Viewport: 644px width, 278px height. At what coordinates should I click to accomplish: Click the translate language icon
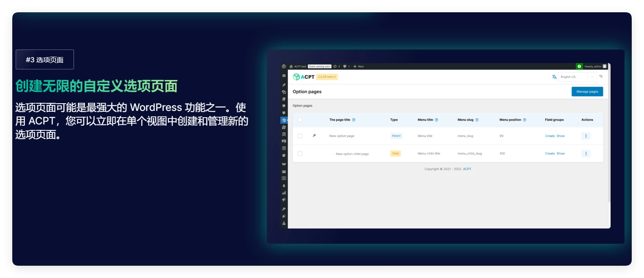tap(554, 77)
